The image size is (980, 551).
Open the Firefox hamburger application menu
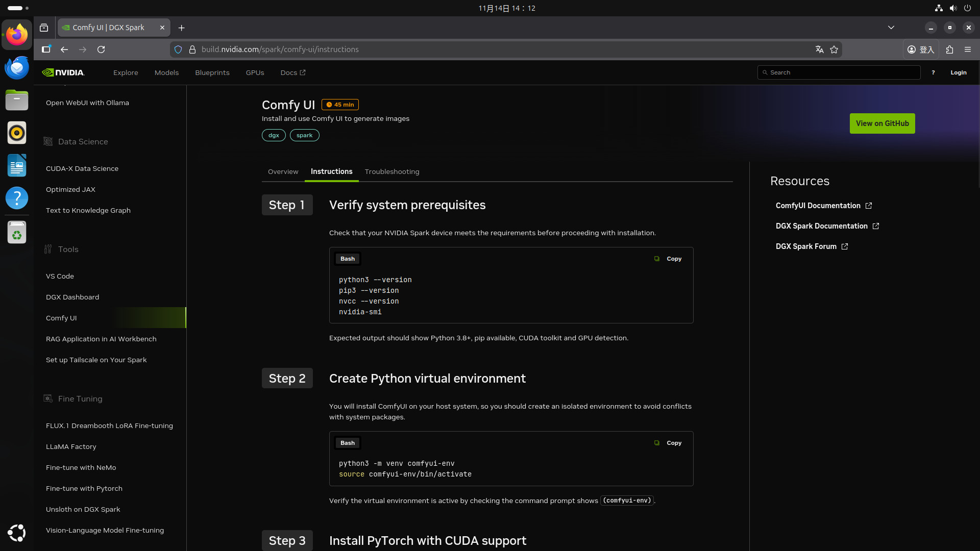968,49
